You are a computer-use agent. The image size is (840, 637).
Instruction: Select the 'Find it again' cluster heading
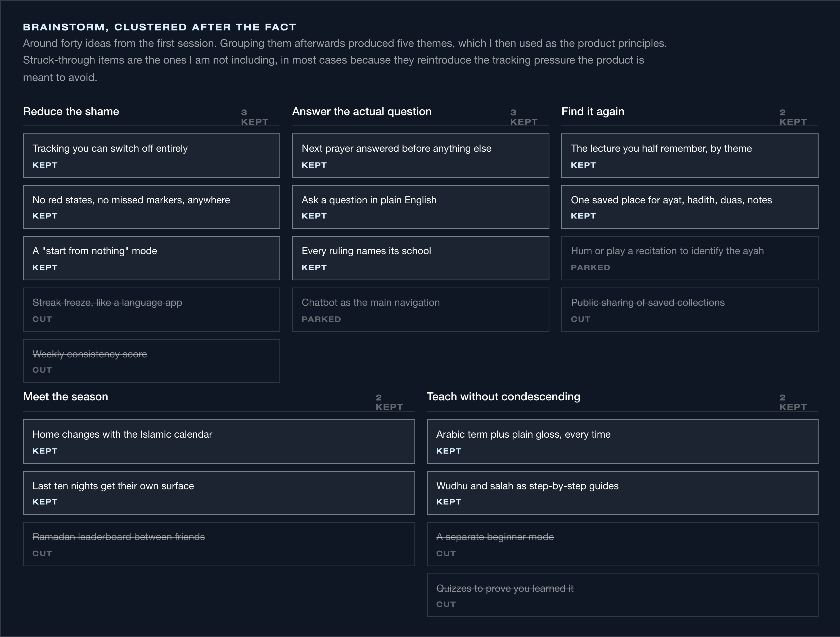click(x=593, y=111)
